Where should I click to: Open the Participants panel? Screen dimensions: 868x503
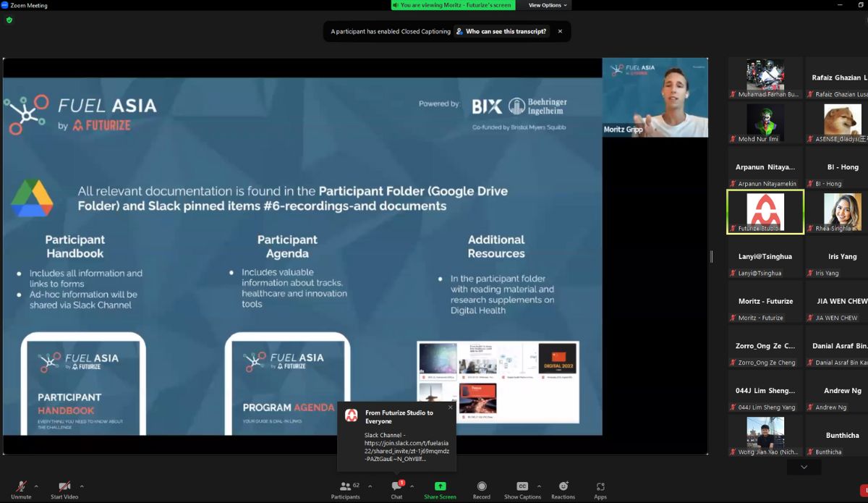(346, 489)
